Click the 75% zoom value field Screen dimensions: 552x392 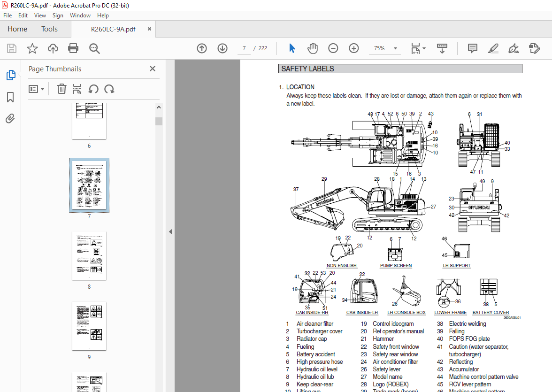[379, 48]
